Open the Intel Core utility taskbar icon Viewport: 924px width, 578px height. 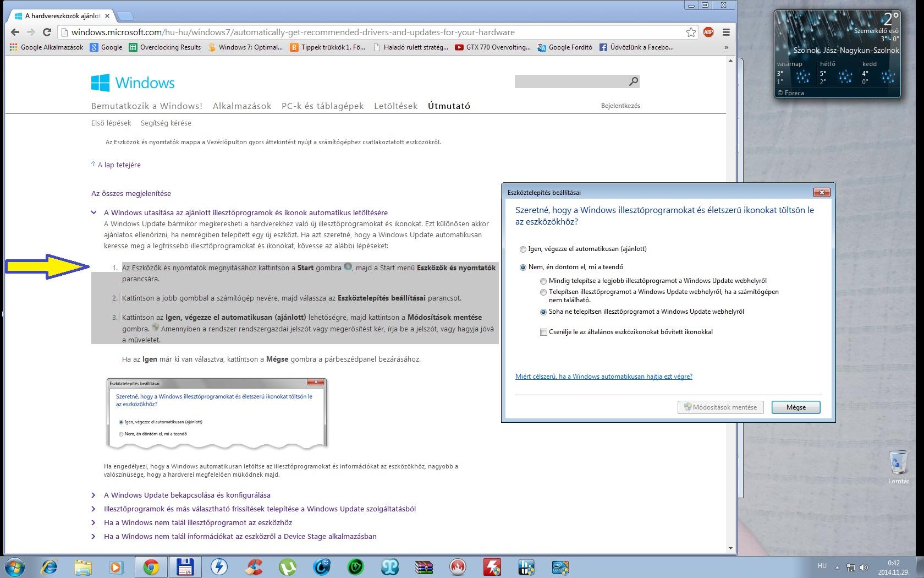tap(560, 566)
